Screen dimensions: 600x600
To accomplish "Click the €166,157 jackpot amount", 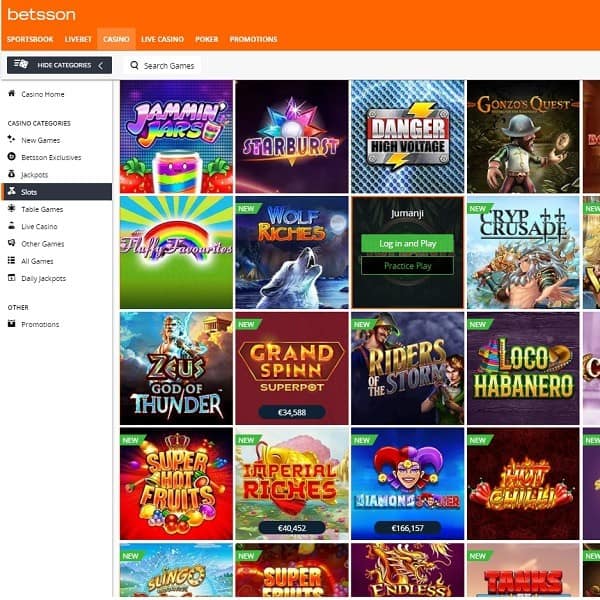I will pyautogui.click(x=408, y=528).
